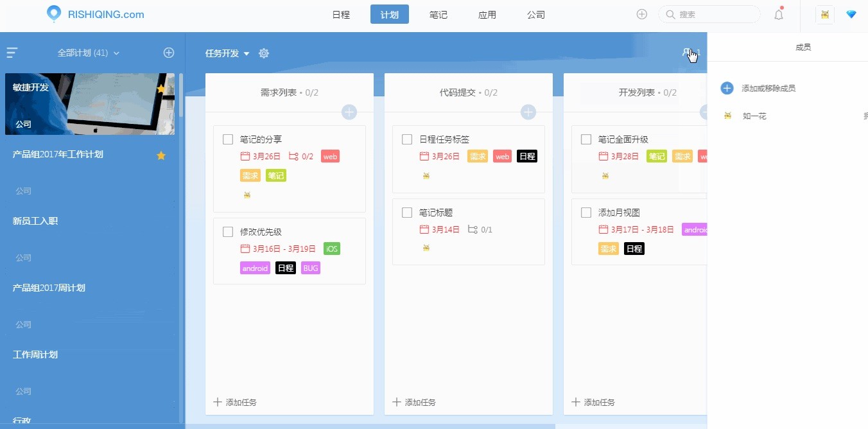
Task: Go to the 公司 tab
Action: tap(536, 14)
